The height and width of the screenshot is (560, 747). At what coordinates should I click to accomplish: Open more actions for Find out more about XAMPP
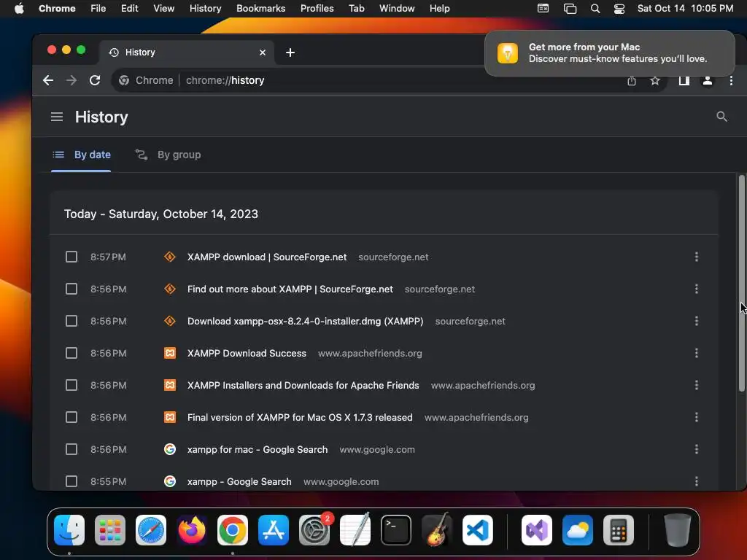click(x=697, y=289)
